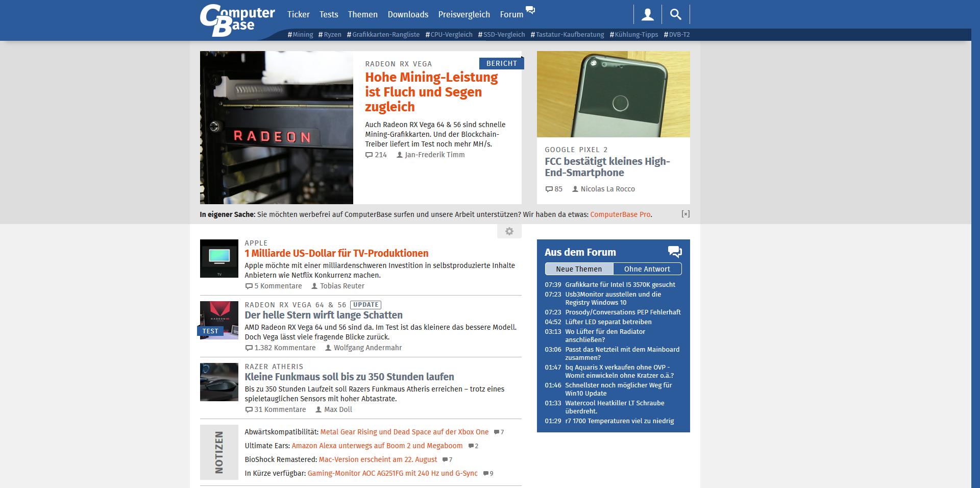Open the ComputerBase logo home link
This screenshot has height=488, width=980.
coord(237,20)
